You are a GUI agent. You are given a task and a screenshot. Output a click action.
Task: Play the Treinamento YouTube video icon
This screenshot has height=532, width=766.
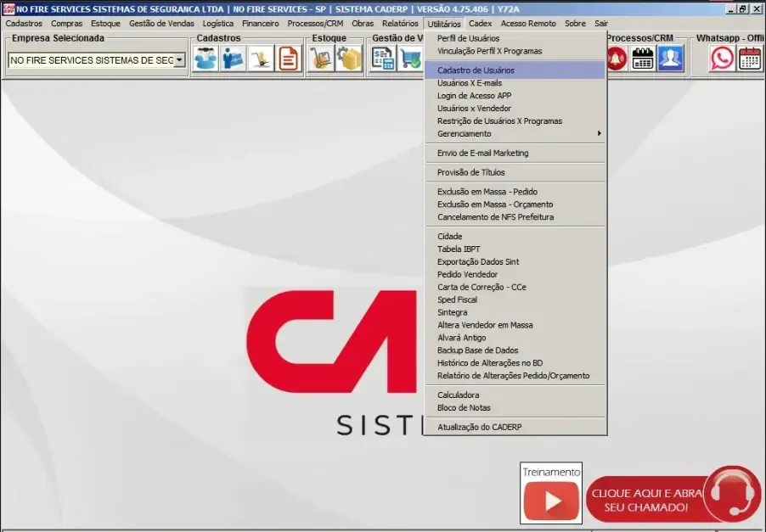coord(551,500)
